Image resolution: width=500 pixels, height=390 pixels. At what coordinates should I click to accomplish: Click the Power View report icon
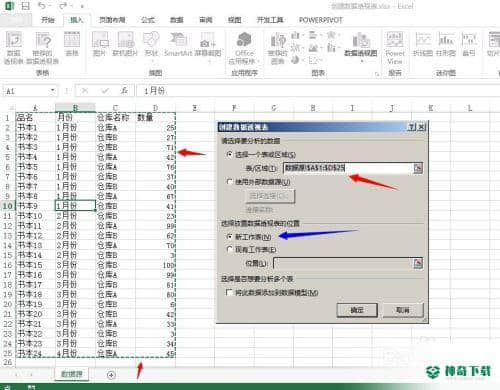395,47
